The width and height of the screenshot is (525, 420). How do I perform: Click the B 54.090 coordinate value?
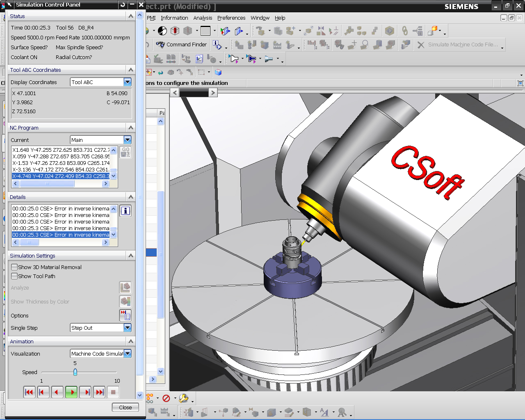pyautogui.click(x=117, y=93)
